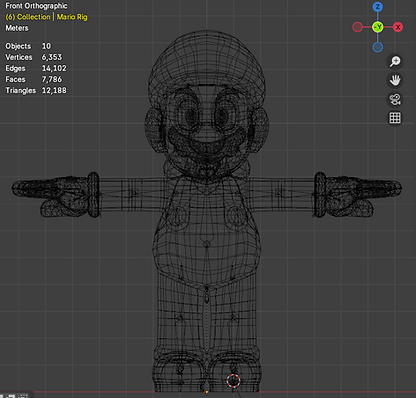Click the blue Z axis gizmo ball
Viewport: 416px width, 398px height.
[x=378, y=7]
